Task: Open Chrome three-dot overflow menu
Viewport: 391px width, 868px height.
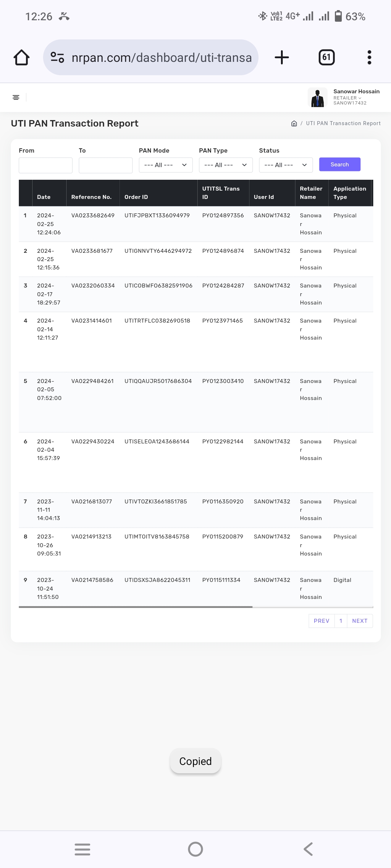Action: pos(369,58)
